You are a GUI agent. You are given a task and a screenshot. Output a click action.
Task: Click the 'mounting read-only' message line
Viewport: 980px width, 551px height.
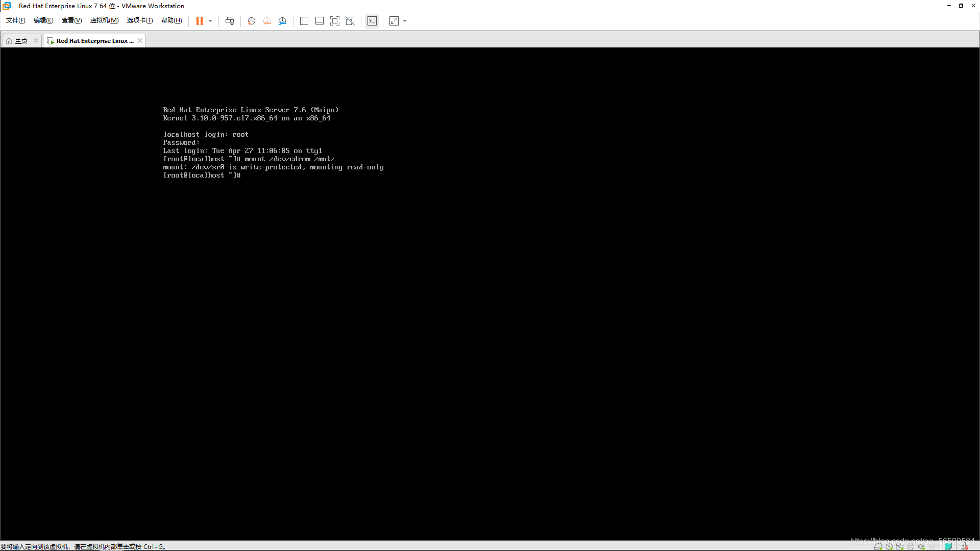(273, 167)
